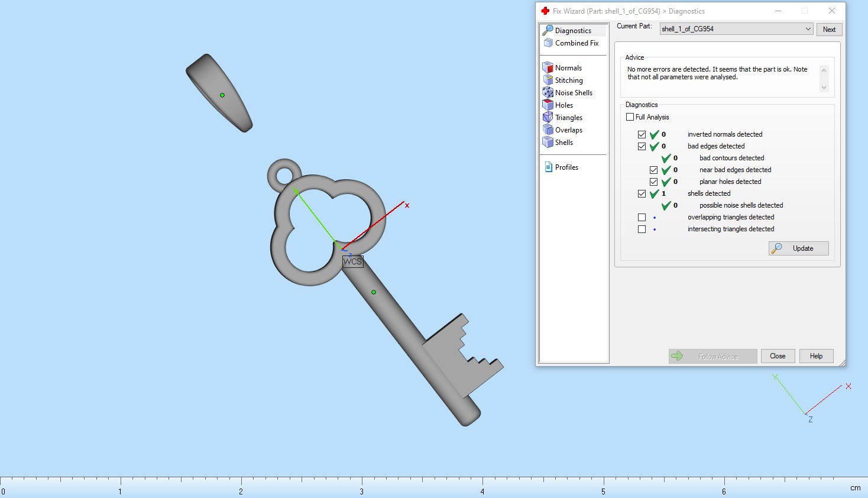This screenshot has height=498, width=868.
Task: Uncheck bad edges detected checkbox
Action: click(642, 146)
